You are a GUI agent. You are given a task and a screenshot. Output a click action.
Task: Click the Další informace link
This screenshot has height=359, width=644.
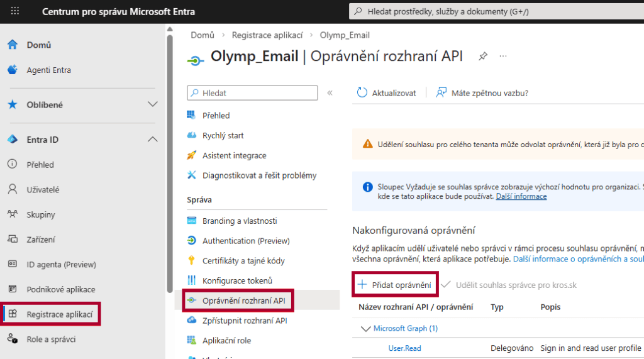coord(521,196)
